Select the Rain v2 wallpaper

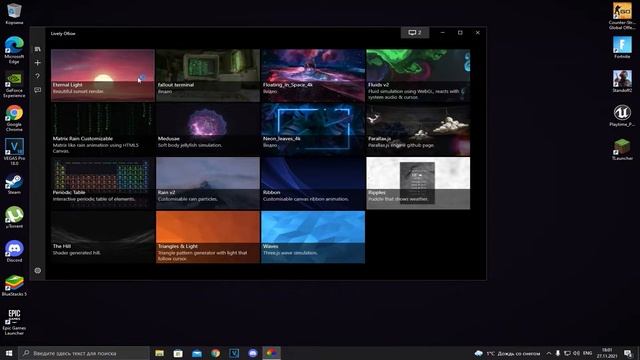coord(208,183)
